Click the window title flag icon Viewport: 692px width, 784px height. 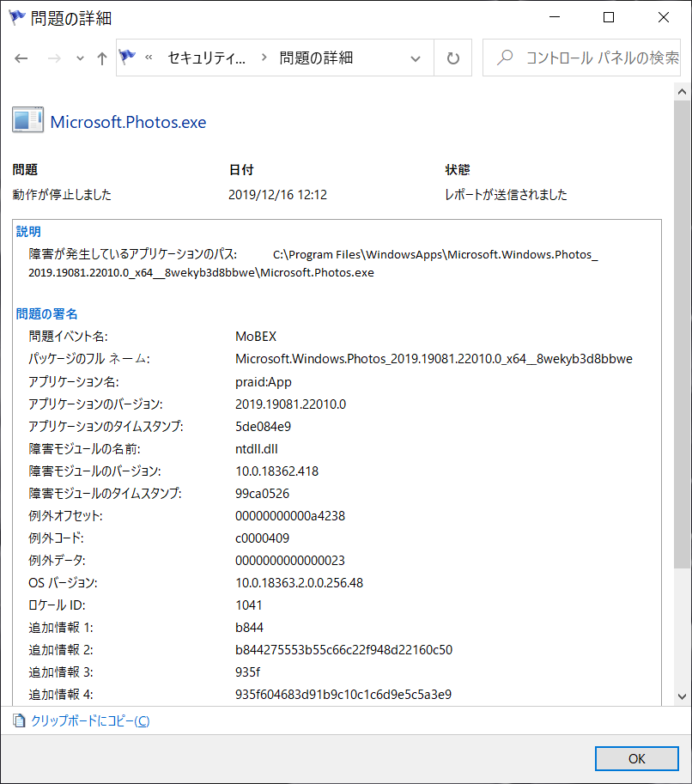pyautogui.click(x=17, y=17)
